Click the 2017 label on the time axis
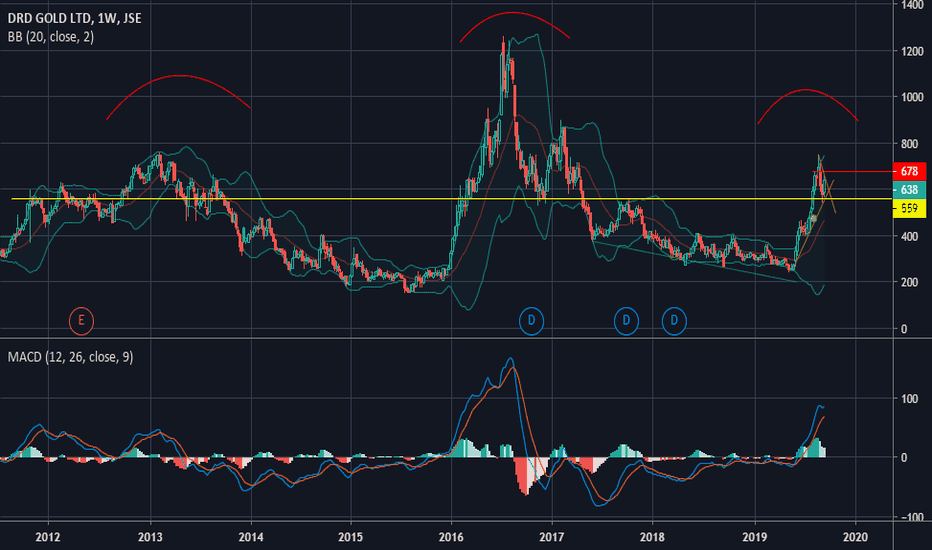The height and width of the screenshot is (550, 932). pyautogui.click(x=552, y=537)
